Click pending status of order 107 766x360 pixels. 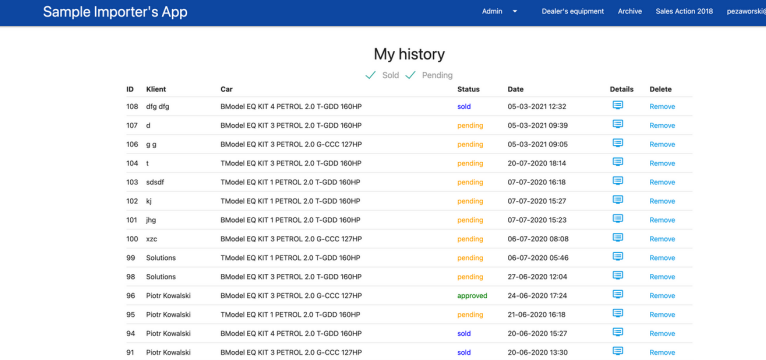(470, 126)
